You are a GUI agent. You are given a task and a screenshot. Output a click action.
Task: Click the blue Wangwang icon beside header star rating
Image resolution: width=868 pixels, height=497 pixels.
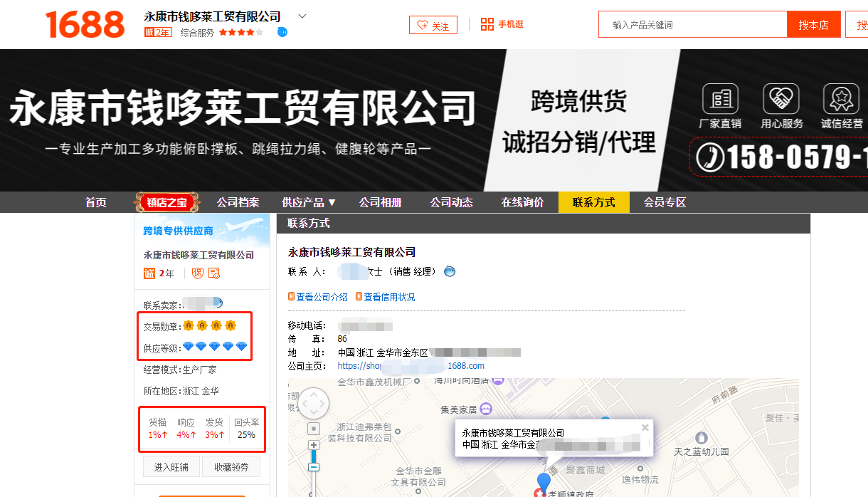pos(282,32)
